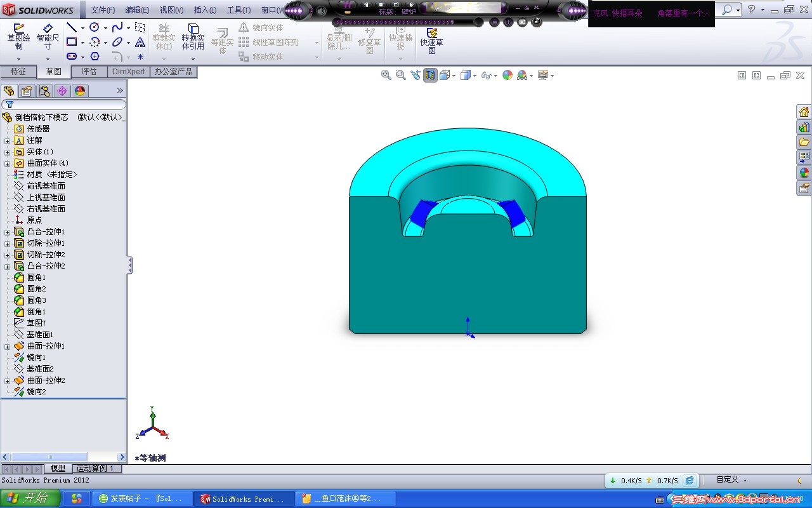812x508 pixels.
Task: Open the Circle tool dropdown arrow
Action: click(105, 28)
